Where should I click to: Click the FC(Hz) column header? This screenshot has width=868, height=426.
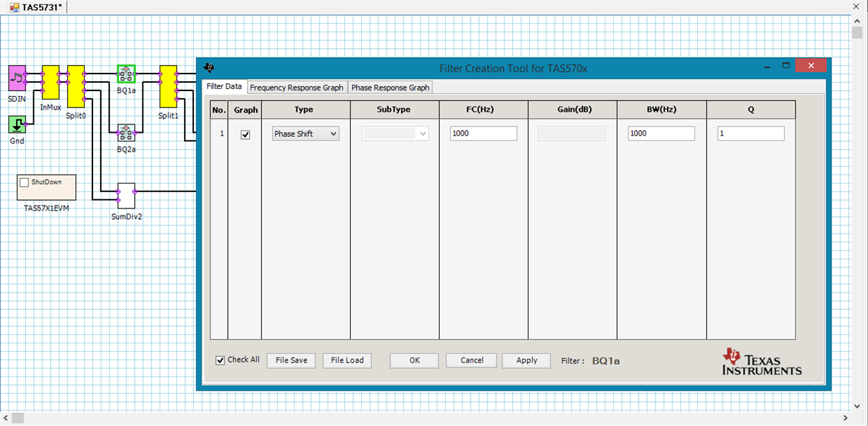pyautogui.click(x=483, y=110)
